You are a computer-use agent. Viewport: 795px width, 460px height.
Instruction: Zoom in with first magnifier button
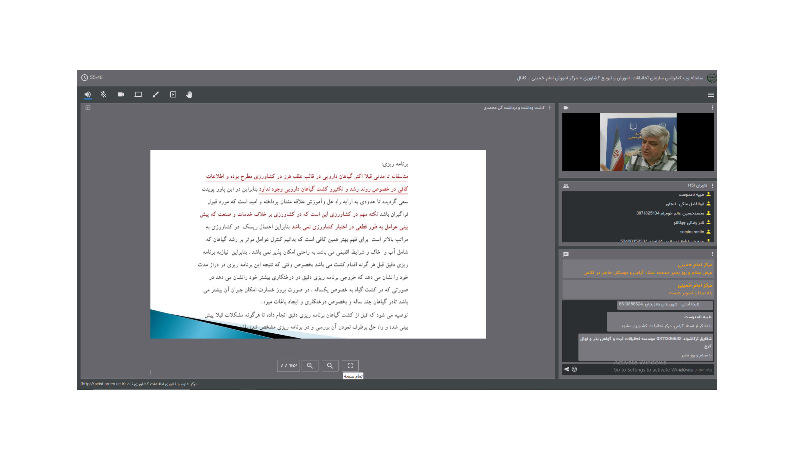point(310,366)
